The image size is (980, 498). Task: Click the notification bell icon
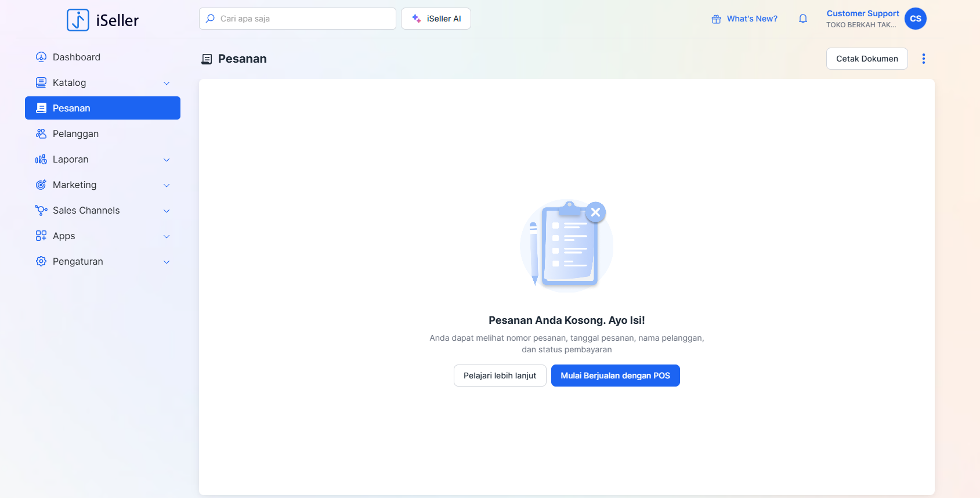(x=803, y=19)
